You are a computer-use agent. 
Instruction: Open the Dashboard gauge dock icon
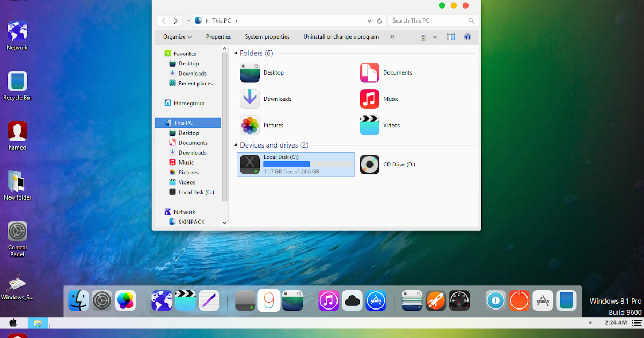click(x=459, y=300)
